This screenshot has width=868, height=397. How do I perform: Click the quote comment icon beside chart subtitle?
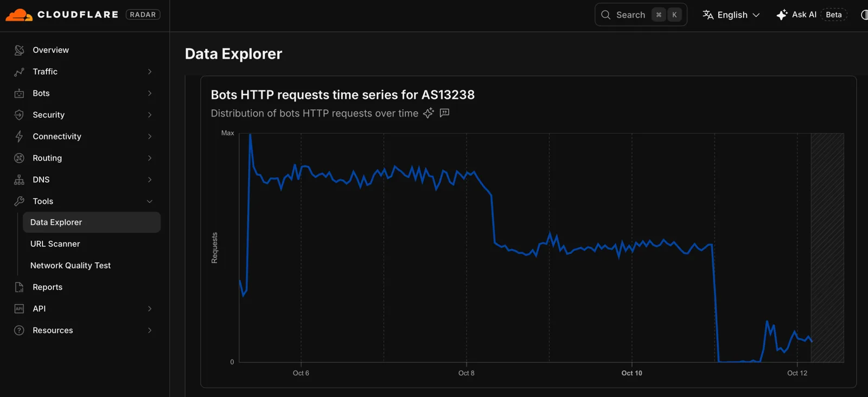444,113
